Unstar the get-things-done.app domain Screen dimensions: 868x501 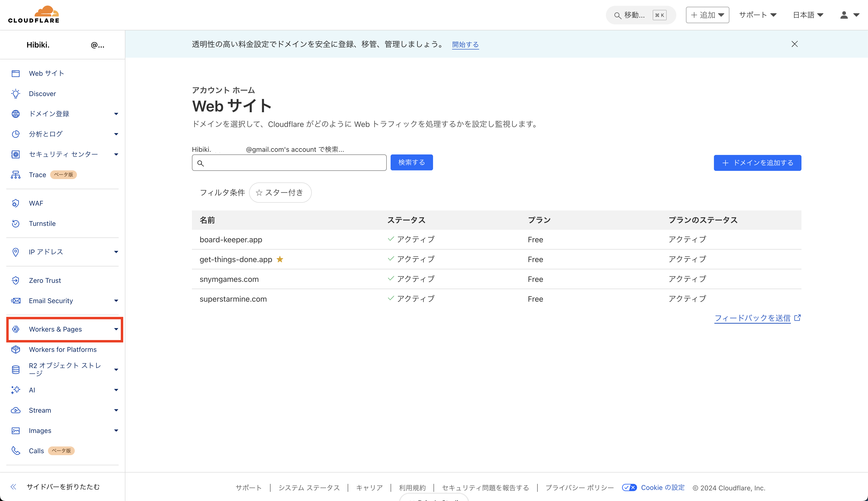point(280,259)
